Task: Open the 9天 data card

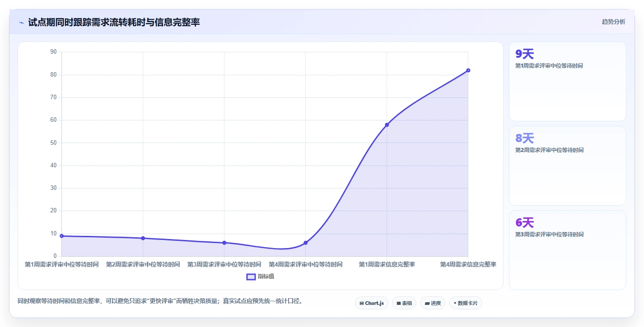Action: 568,82
